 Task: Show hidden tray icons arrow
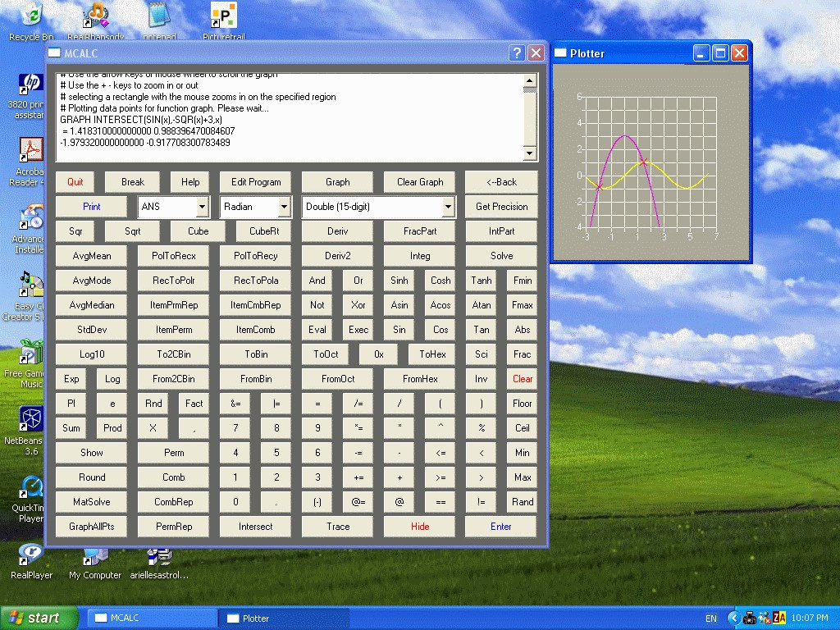coord(734,619)
